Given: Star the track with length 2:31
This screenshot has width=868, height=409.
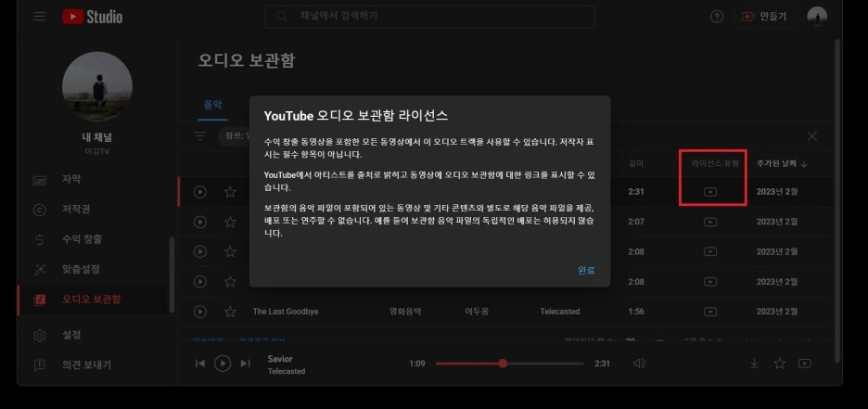Looking at the screenshot, I should pyautogui.click(x=230, y=192).
